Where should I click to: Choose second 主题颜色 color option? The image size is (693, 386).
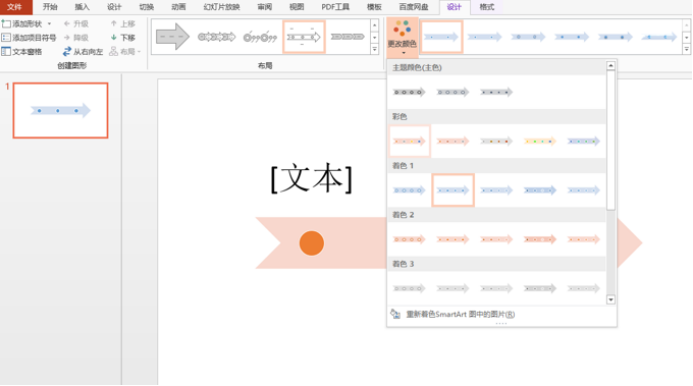[453, 92]
